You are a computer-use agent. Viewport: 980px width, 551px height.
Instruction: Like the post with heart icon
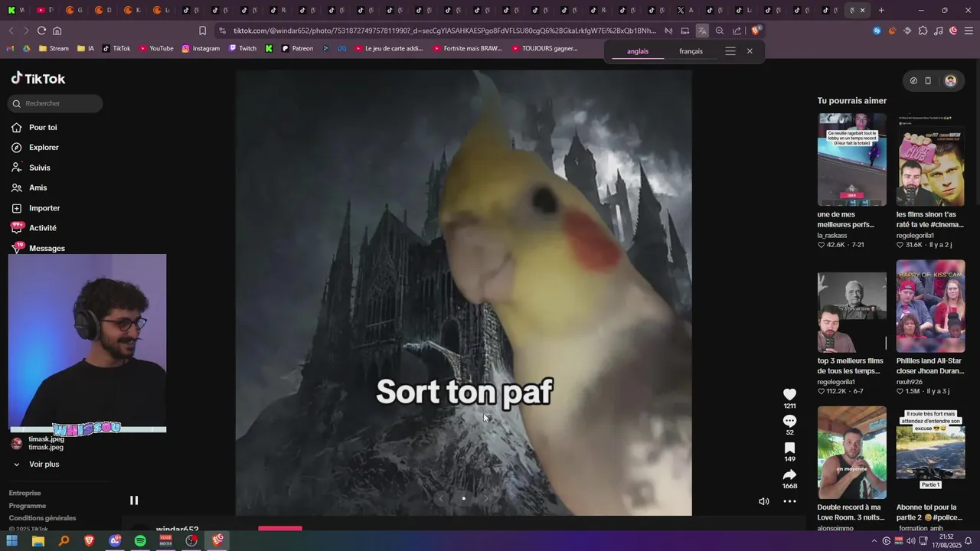coord(789,395)
